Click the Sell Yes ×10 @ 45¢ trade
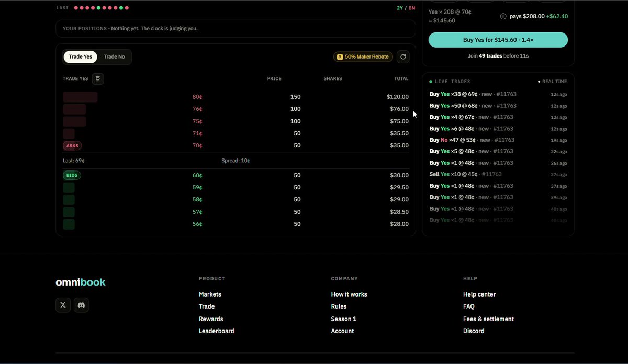 pyautogui.click(x=498, y=174)
